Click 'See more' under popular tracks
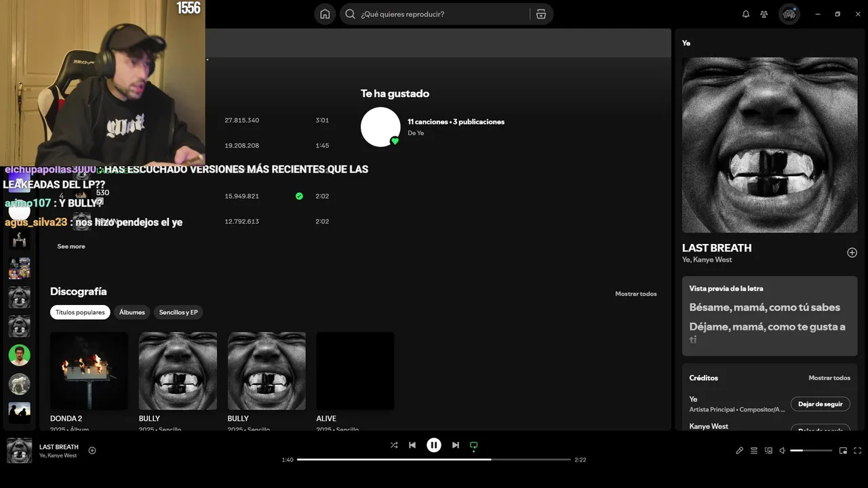 71,247
